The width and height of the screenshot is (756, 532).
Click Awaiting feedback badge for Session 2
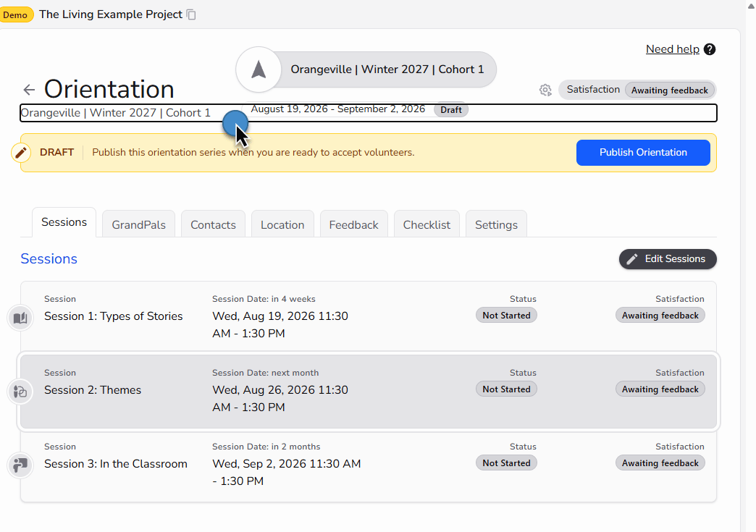660,389
